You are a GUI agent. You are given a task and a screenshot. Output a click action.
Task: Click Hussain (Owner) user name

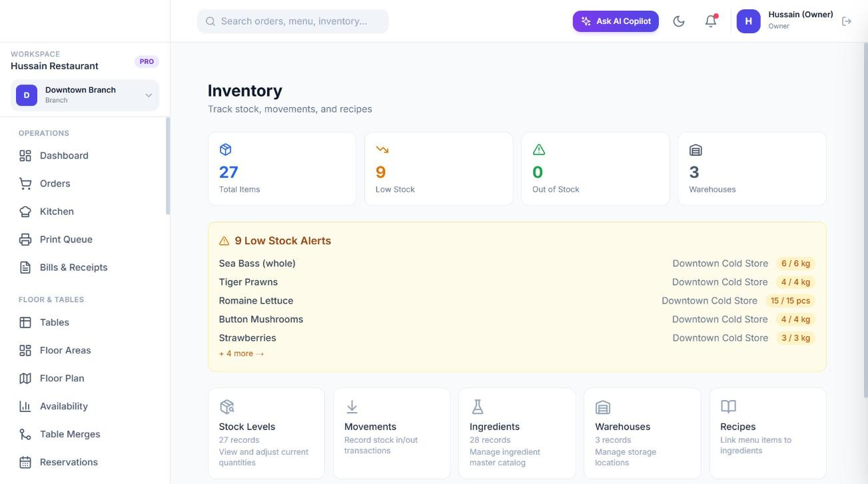(x=801, y=15)
